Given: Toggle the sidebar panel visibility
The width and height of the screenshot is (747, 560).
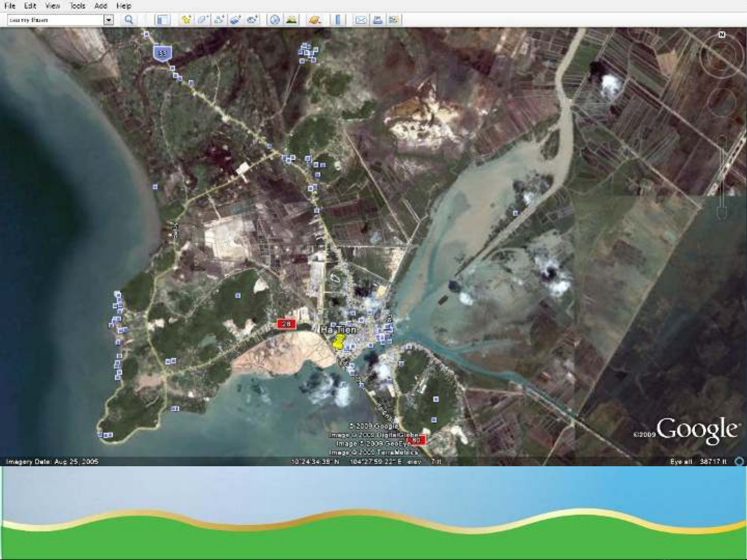Looking at the screenshot, I should [x=162, y=20].
